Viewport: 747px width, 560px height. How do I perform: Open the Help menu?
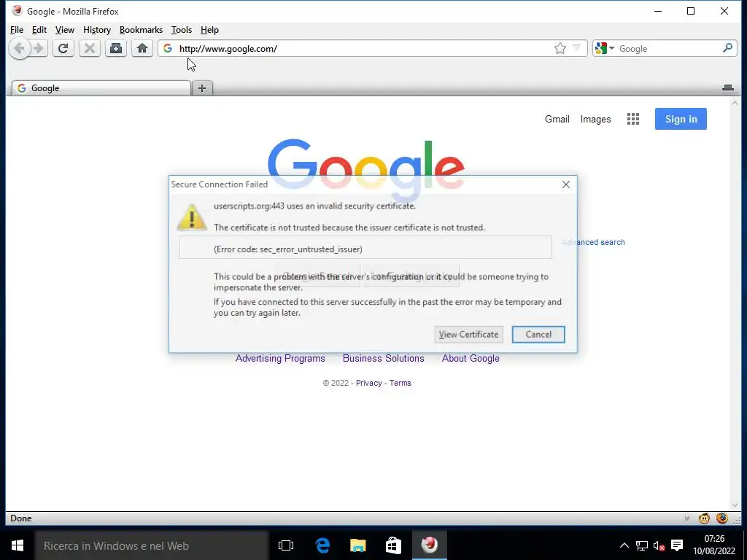click(x=209, y=30)
